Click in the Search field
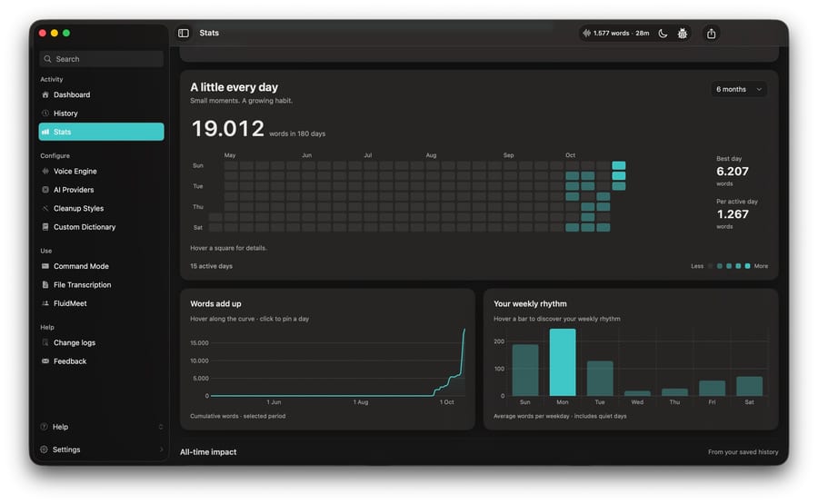 tap(101, 59)
